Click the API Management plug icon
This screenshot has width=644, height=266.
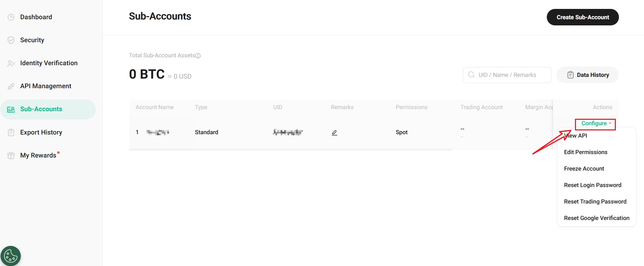coord(11,86)
